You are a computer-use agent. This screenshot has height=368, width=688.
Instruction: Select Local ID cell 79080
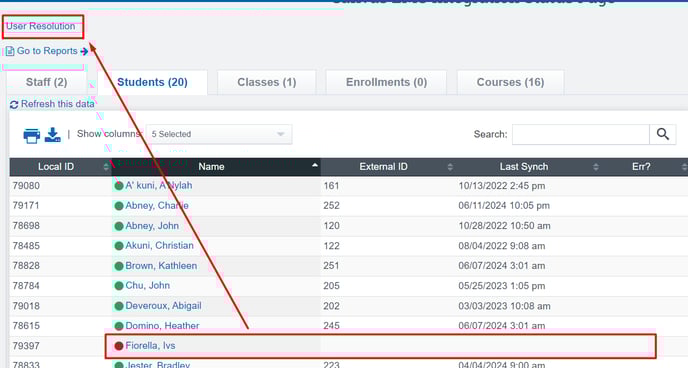[26, 186]
